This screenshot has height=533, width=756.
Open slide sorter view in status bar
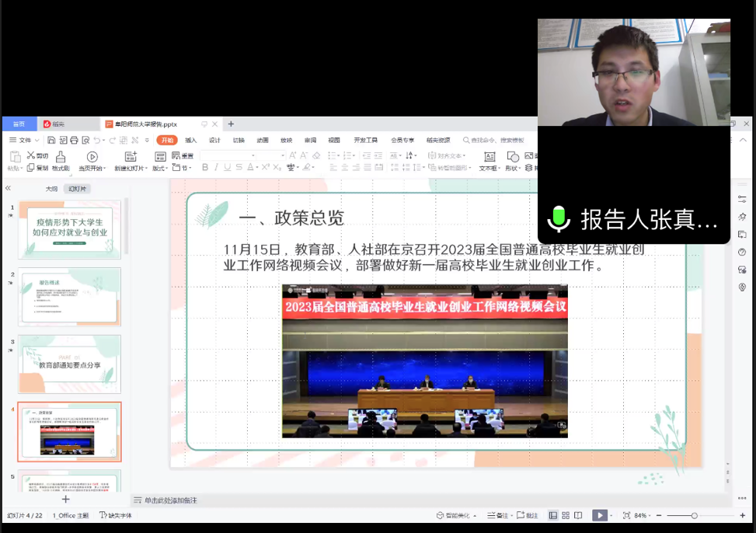click(x=566, y=515)
